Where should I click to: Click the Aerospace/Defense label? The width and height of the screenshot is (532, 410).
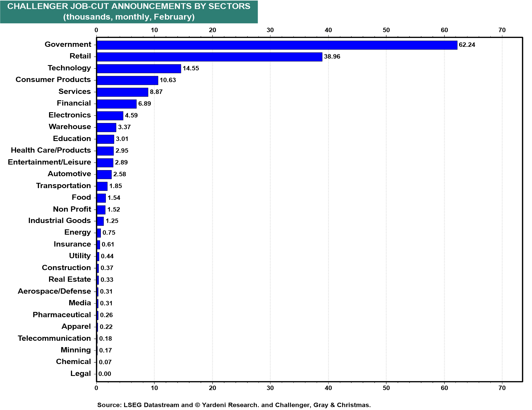click(x=54, y=291)
